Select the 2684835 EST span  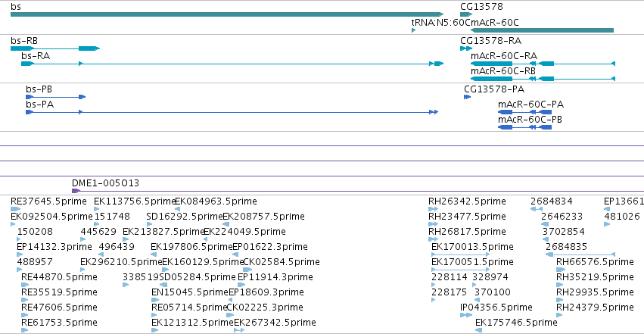[580, 254]
